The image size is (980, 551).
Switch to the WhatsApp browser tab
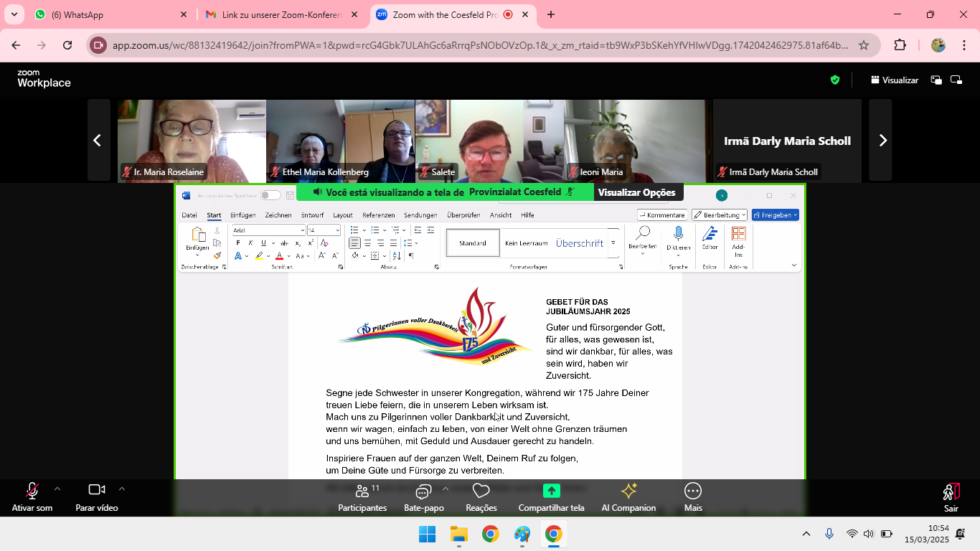tap(108, 14)
